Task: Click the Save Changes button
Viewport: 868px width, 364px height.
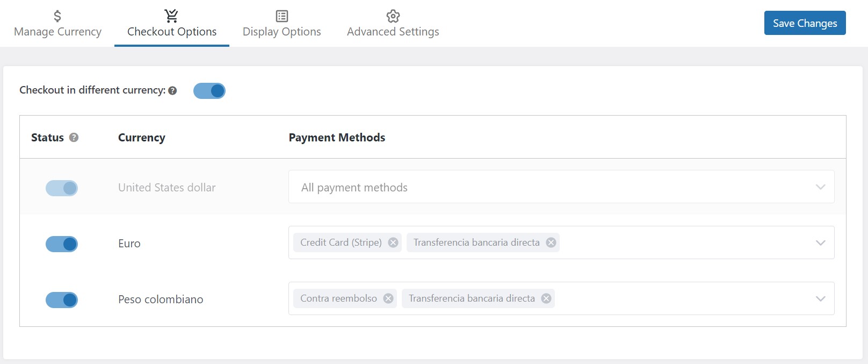Action: 805,23
